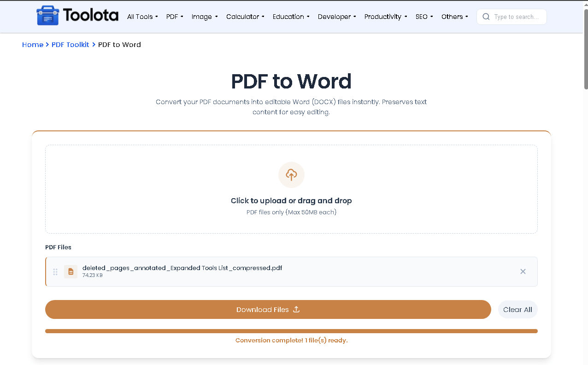Open the PDF Toolkit breadcrumb link
Screen dimensions: 588x365
pyautogui.click(x=71, y=45)
